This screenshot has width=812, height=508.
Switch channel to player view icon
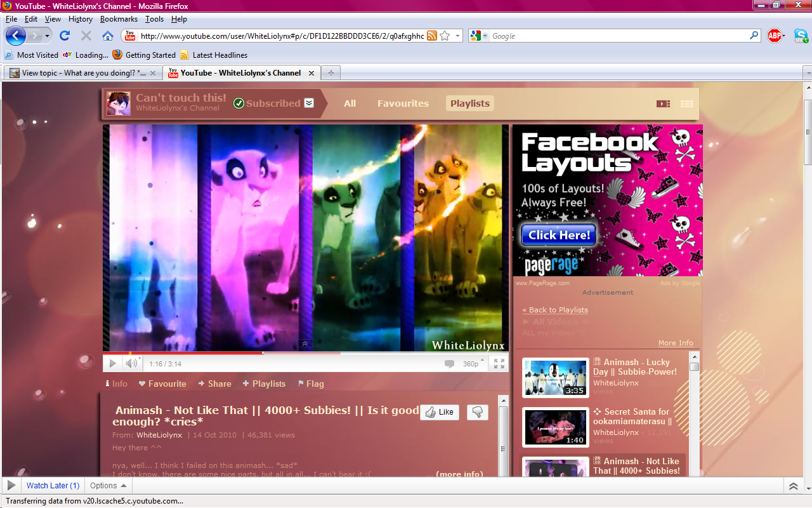click(x=663, y=104)
